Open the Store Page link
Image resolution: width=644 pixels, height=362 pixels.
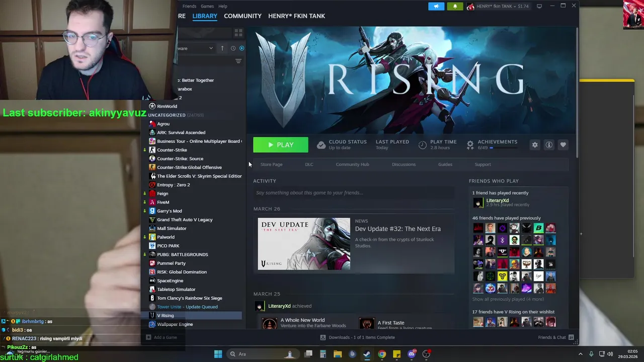tap(271, 164)
